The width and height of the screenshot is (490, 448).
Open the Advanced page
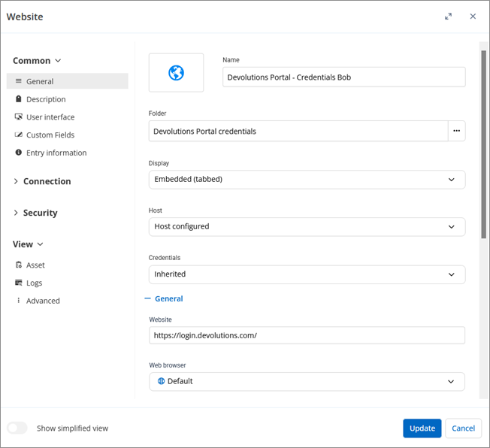coord(43,301)
